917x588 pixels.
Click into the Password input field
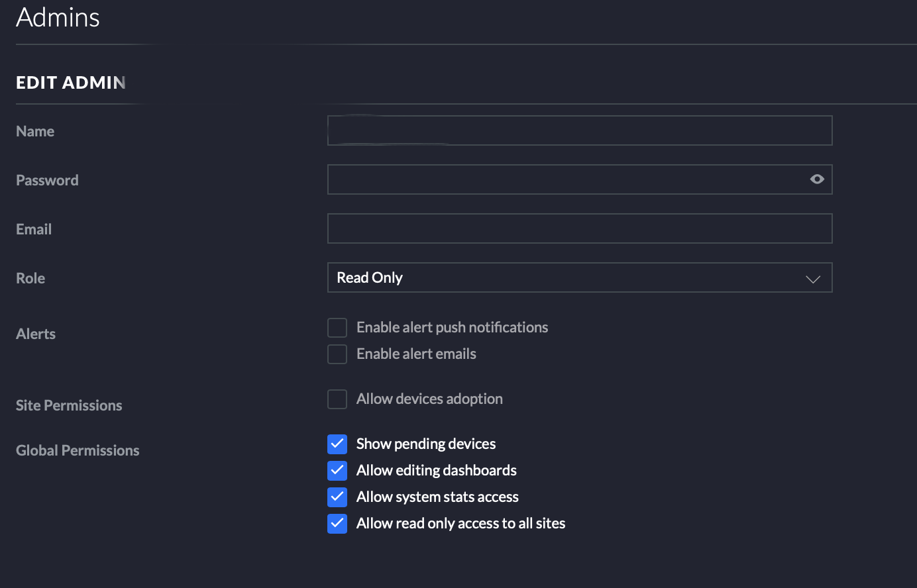(x=563, y=179)
